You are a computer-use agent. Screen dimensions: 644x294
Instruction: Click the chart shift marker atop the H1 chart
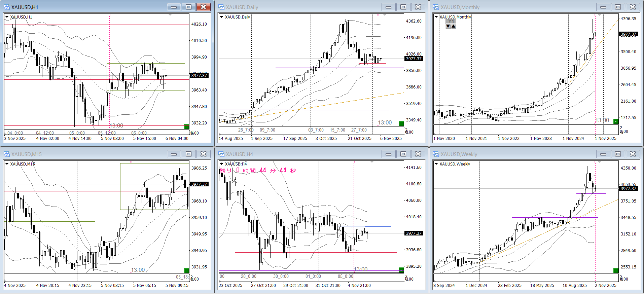(170, 15)
